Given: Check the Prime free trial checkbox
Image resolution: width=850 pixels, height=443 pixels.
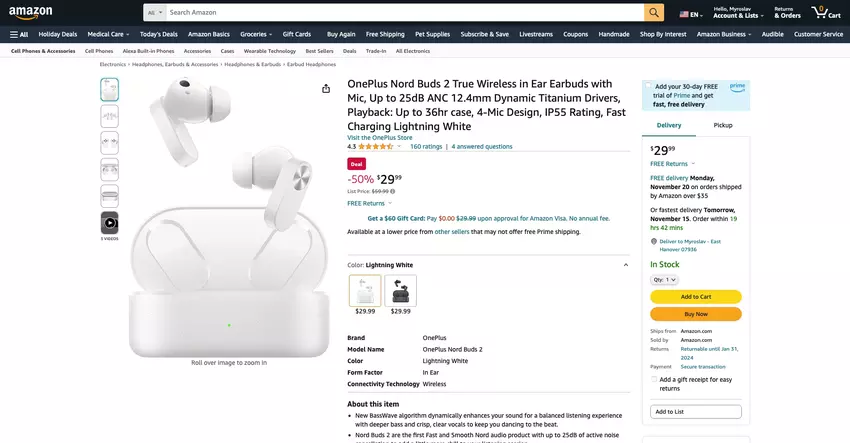Looking at the screenshot, I should tap(648, 86).
